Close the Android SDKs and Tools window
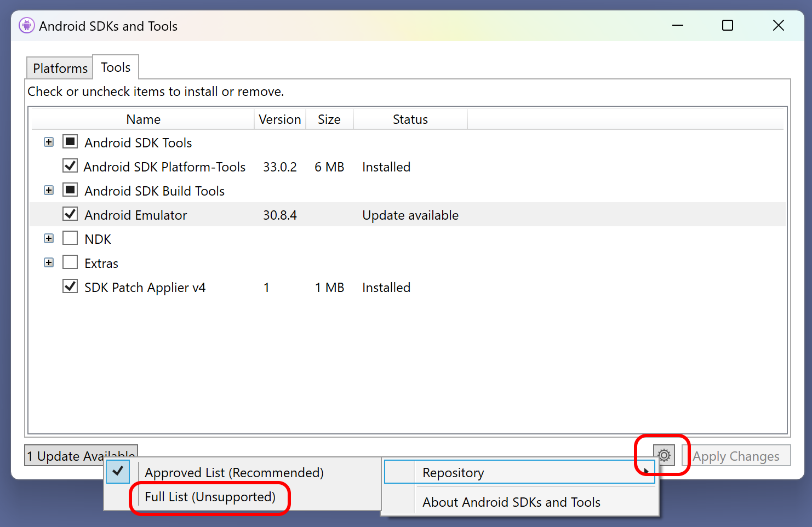The image size is (812, 527). click(778, 25)
